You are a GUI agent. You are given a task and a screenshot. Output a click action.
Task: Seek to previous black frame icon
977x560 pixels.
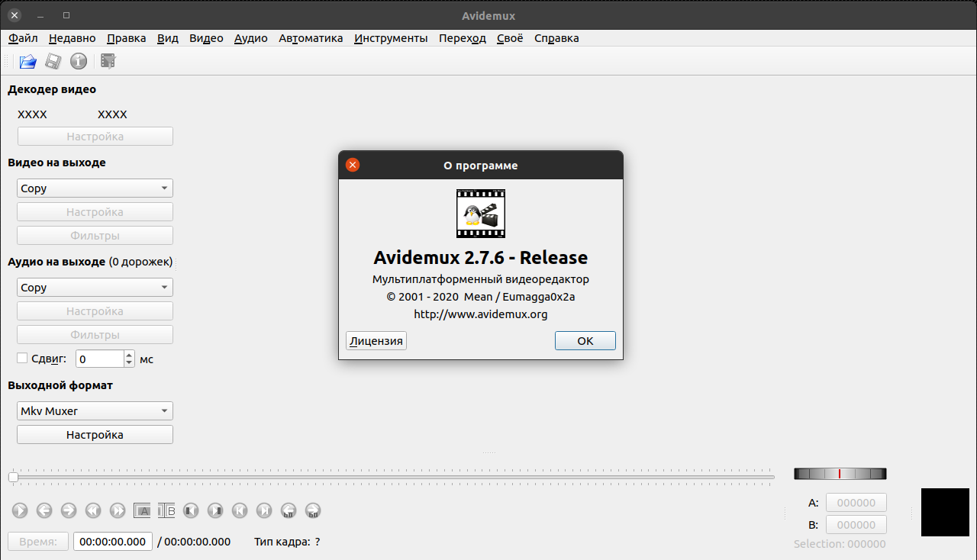[x=191, y=510]
